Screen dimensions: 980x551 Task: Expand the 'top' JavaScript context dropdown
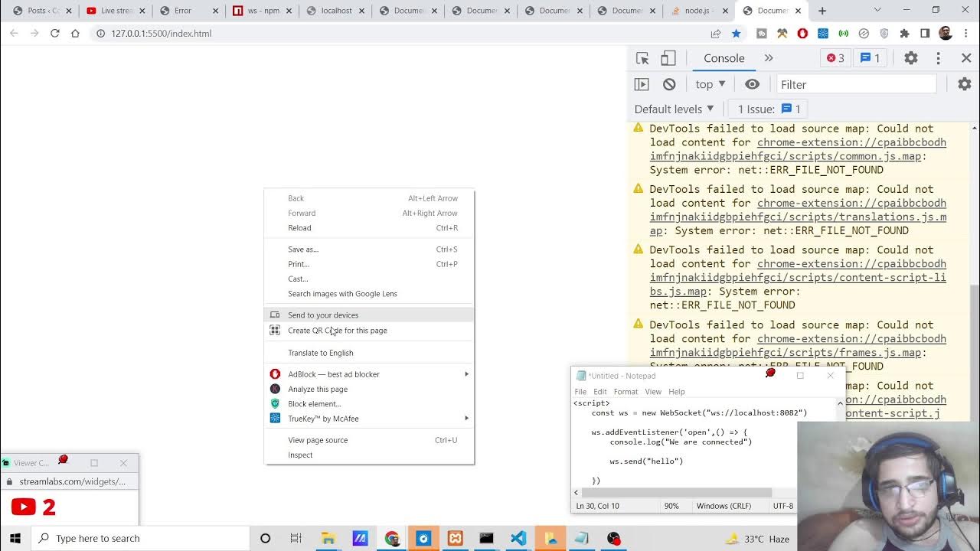coord(710,84)
